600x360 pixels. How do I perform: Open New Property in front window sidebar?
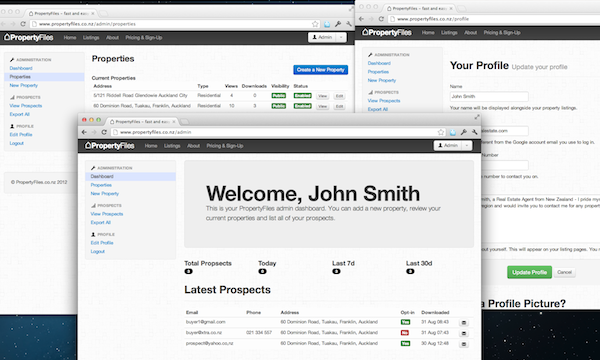point(104,194)
